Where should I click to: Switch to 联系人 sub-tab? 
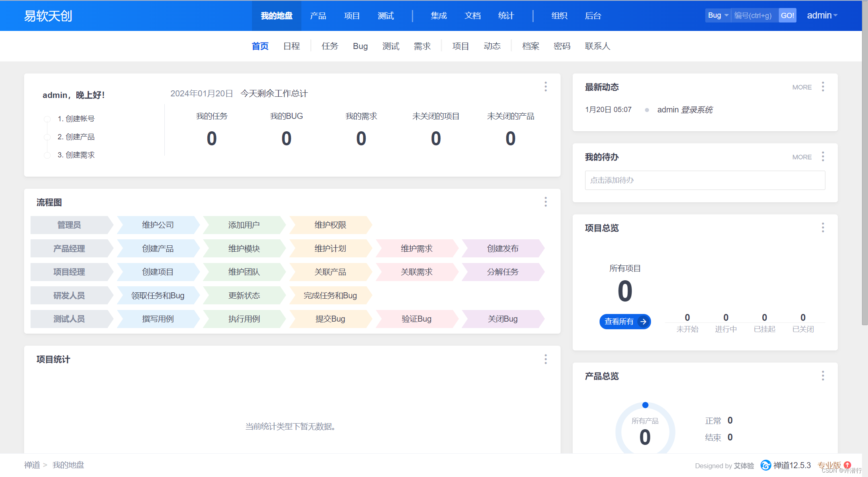598,46
